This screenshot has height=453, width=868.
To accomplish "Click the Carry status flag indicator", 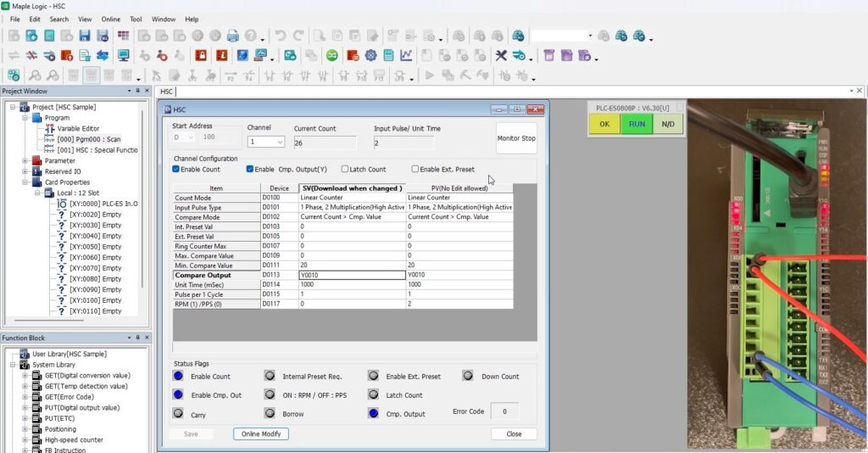I will click(x=178, y=414).
